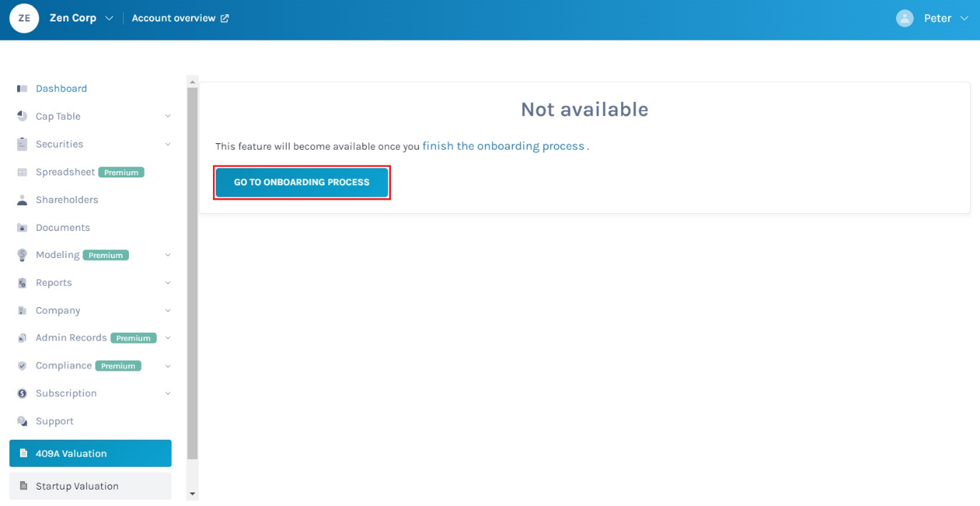Screen dimensions: 980x506
Task: Click the Shareholders person icon
Action: 22,200
